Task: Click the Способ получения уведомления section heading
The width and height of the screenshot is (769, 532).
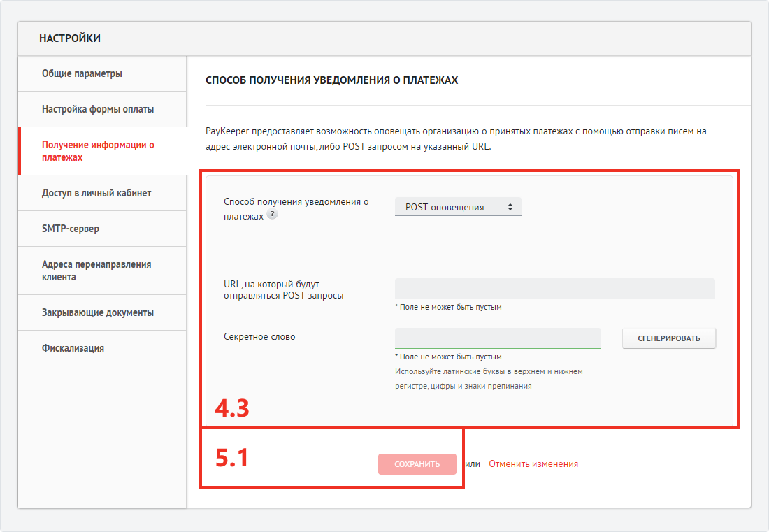Action: (x=332, y=80)
